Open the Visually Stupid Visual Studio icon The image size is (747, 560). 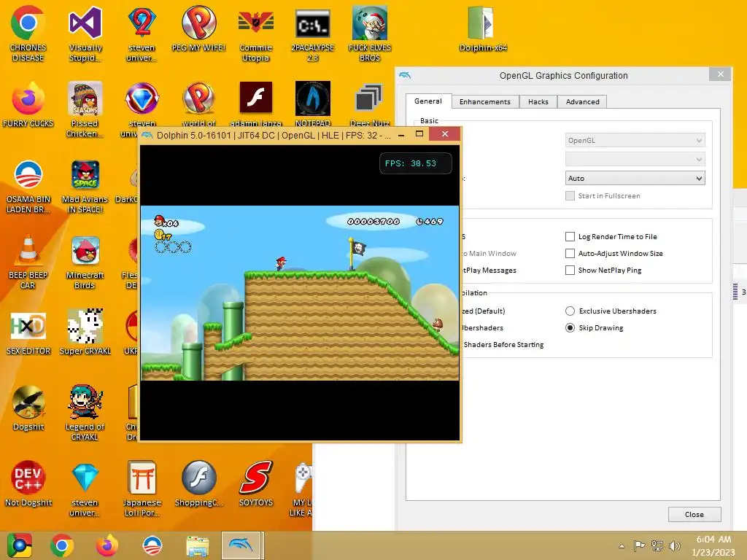(85, 34)
